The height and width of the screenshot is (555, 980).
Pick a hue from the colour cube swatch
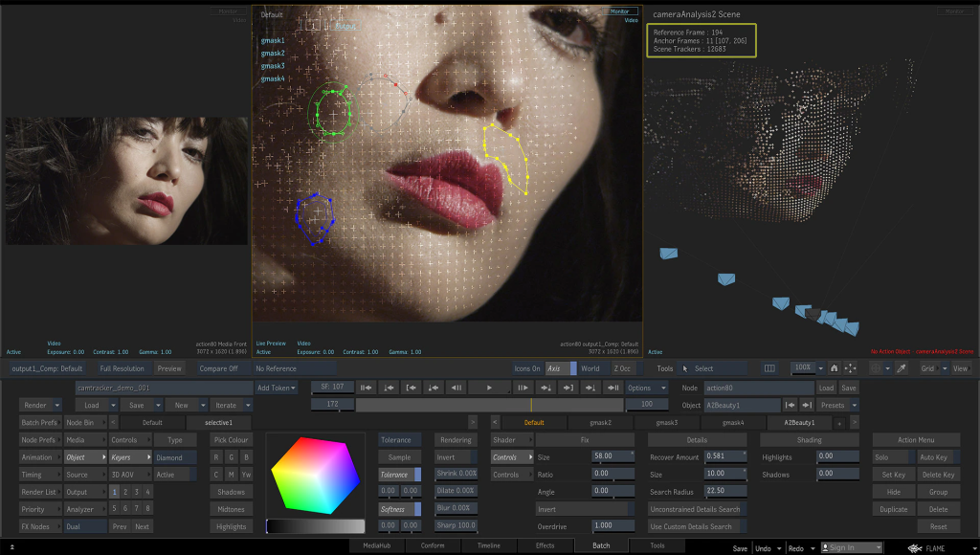pos(316,476)
